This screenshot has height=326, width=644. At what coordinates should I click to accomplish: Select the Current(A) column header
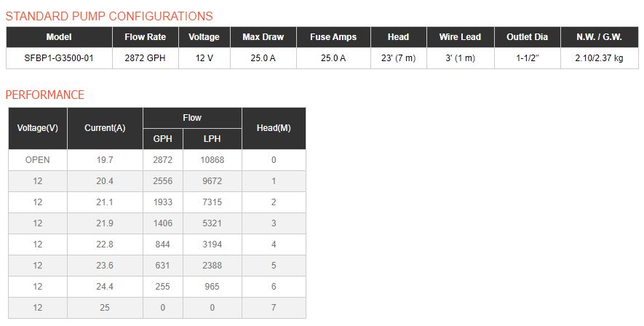click(105, 128)
